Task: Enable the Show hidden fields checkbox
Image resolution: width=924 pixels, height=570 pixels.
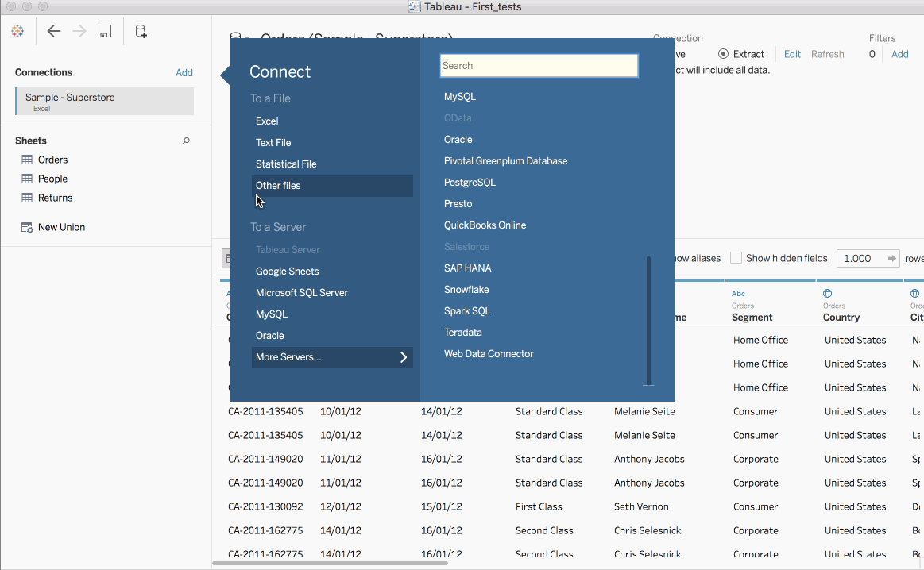Action: pos(736,258)
